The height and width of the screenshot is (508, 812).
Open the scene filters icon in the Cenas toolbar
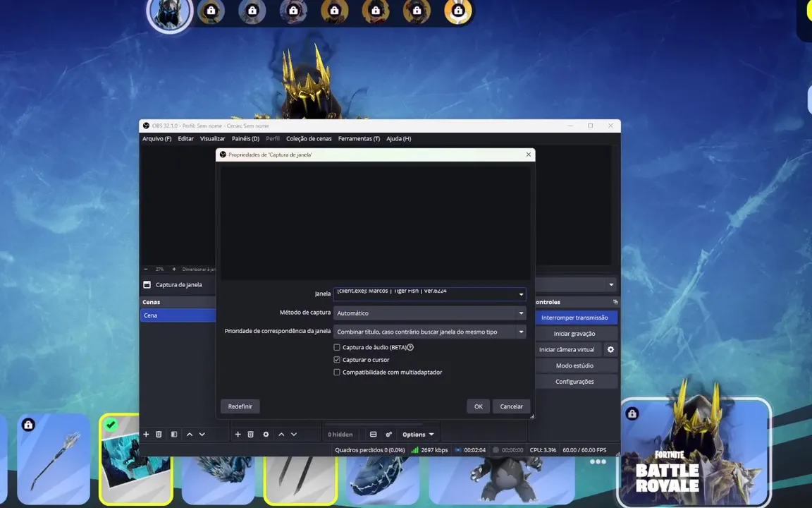coord(174,435)
